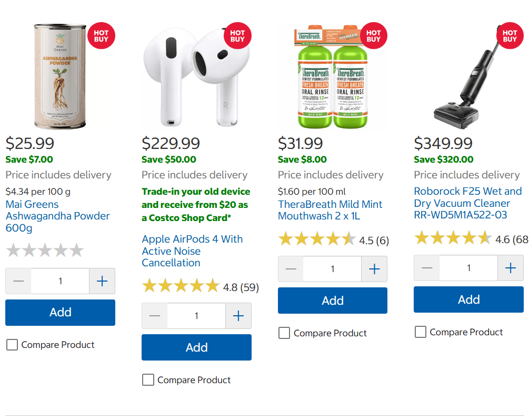Open TheraBreath Mild Mint Mouthwash product link
This screenshot has height=420, width=529.
[x=330, y=210]
